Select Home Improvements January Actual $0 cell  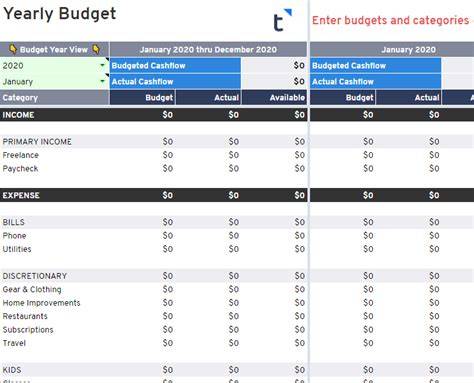point(434,303)
